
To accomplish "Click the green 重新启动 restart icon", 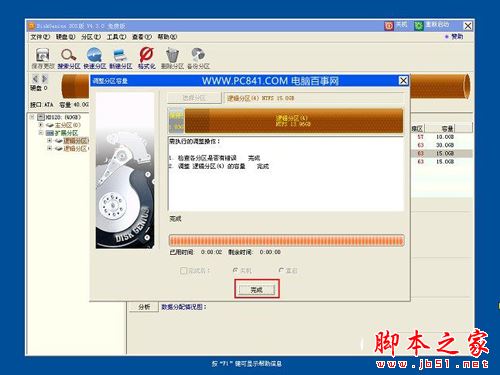I will coord(419,26).
